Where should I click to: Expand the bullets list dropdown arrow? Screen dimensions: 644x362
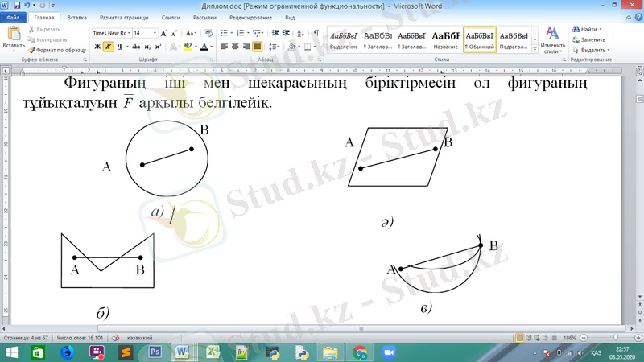(x=232, y=33)
